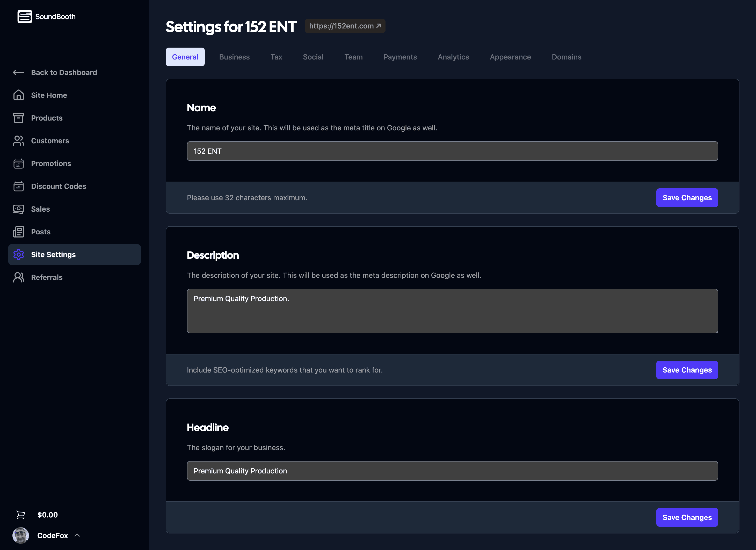Save changes for the Name section

pos(687,197)
